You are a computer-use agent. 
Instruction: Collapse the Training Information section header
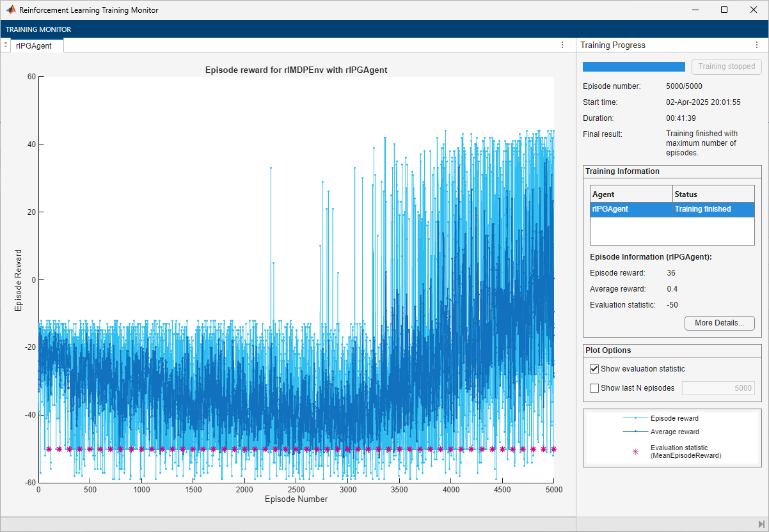(622, 171)
